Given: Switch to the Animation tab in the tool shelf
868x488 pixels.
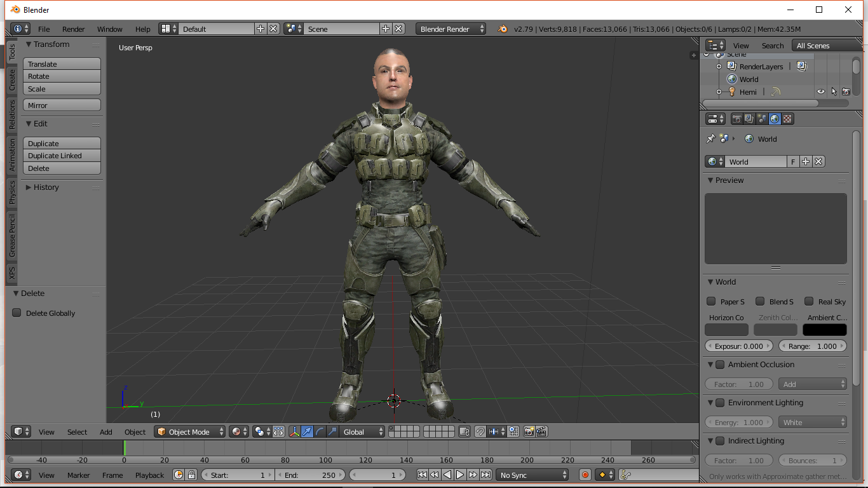Looking at the screenshot, I should [12, 155].
